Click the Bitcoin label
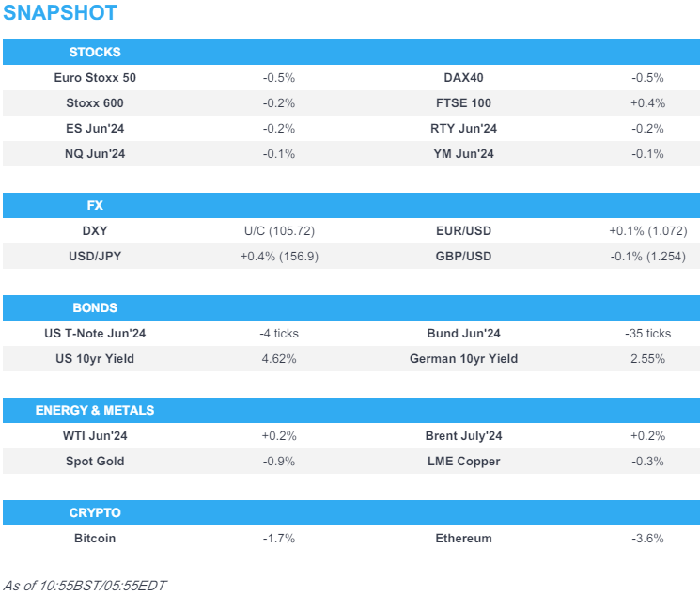This screenshot has width=700, height=596. [95, 539]
